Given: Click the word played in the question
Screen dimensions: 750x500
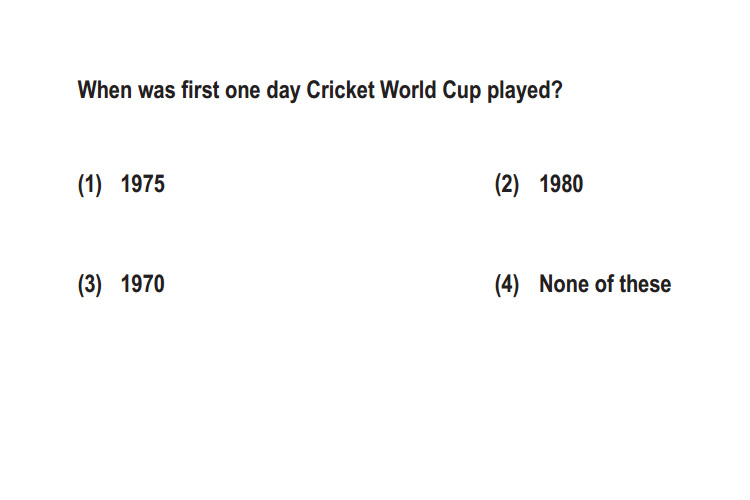Looking at the screenshot, I should pyautogui.click(x=519, y=91).
